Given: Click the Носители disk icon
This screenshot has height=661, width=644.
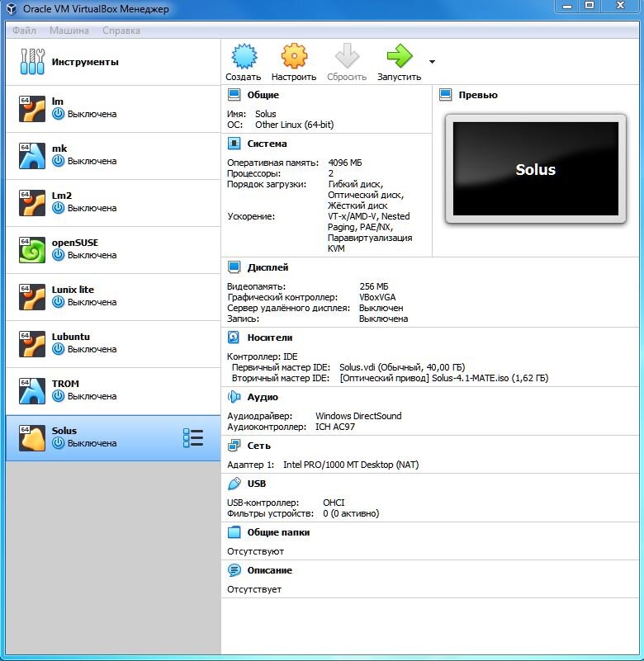Looking at the screenshot, I should click(x=234, y=338).
